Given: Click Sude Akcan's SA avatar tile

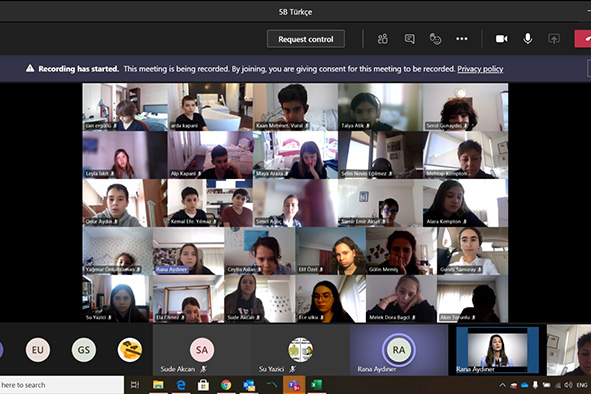Looking at the screenshot, I should pos(202,350).
